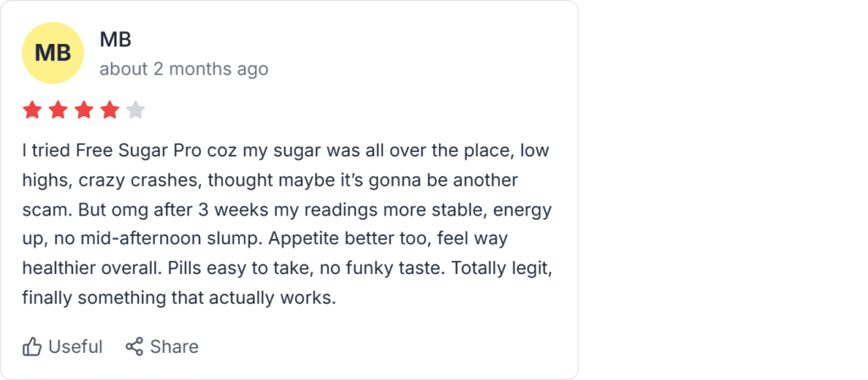Click 'finally something that actually works' line
Image resolution: width=868 pixels, height=380 pixels.
pos(180,299)
